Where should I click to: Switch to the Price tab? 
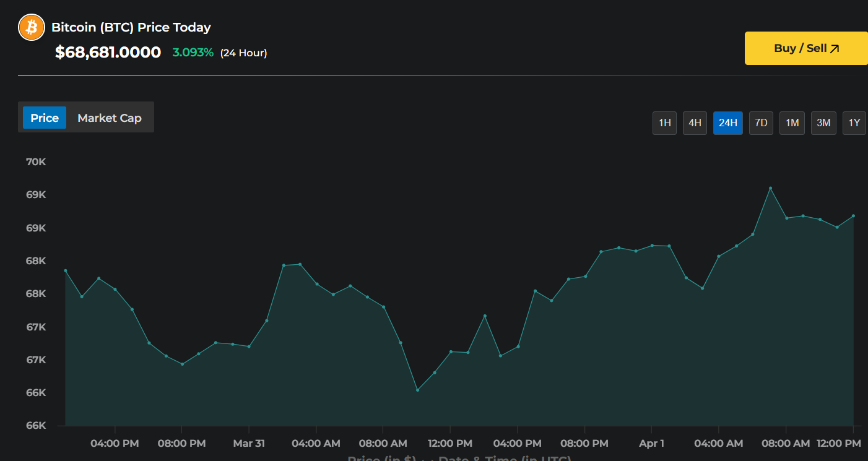coord(44,117)
